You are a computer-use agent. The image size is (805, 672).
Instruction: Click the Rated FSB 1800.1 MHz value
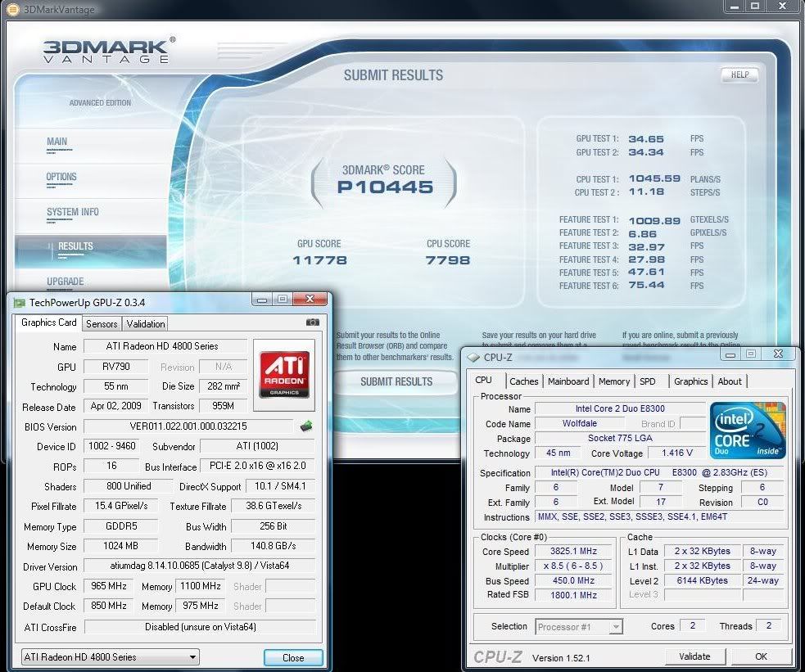[x=573, y=595]
